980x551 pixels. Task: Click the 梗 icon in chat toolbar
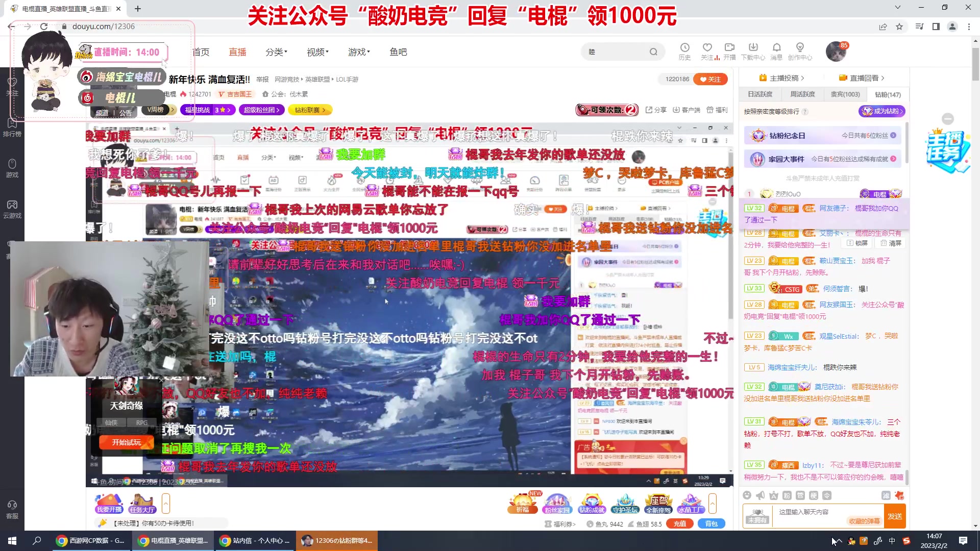(814, 495)
